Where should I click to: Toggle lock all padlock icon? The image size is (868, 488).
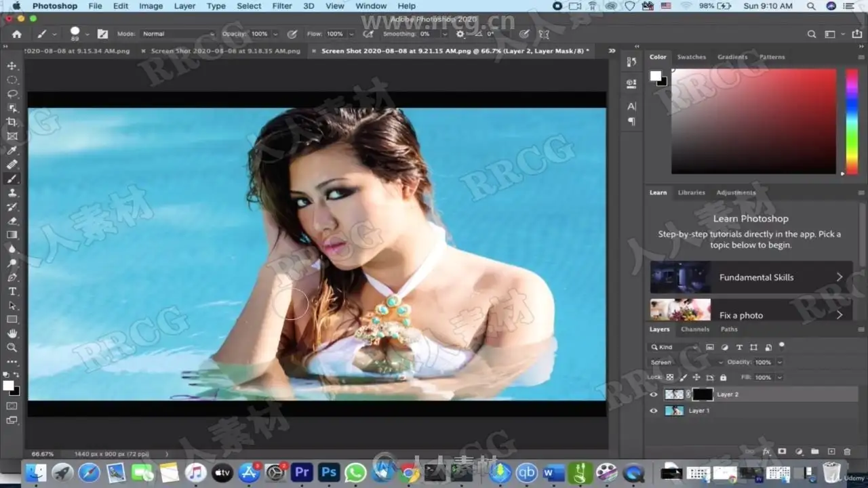coord(724,378)
